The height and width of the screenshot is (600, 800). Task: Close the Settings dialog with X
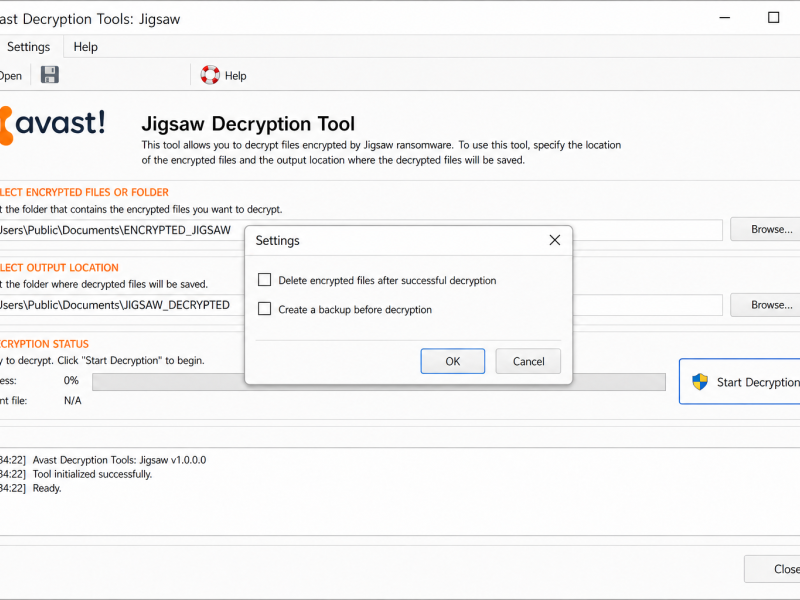click(555, 240)
